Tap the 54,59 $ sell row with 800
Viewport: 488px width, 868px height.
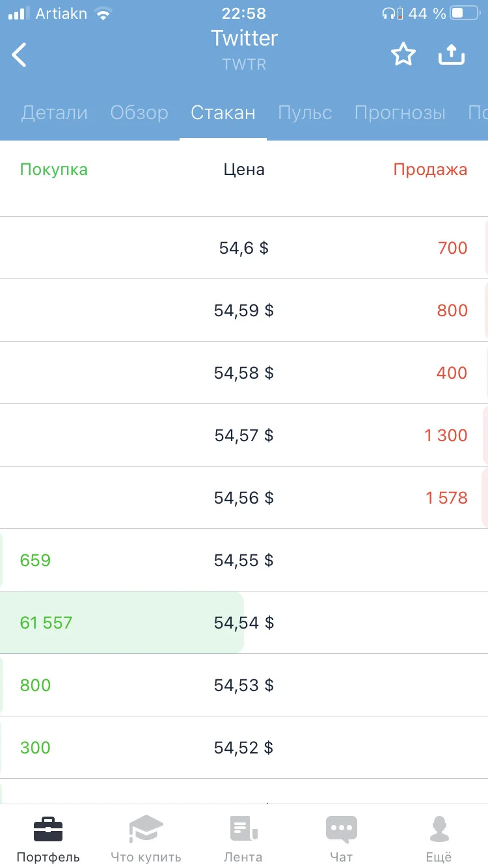[244, 310]
